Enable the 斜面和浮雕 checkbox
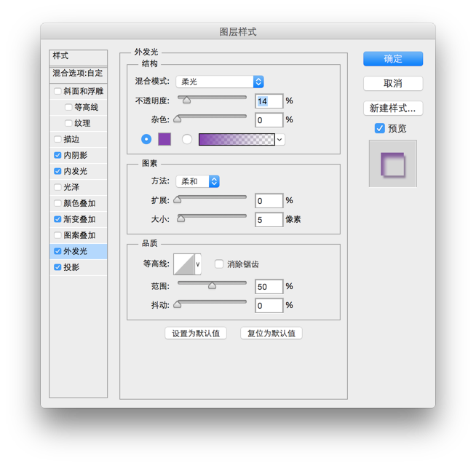The image size is (476, 466). click(x=57, y=91)
